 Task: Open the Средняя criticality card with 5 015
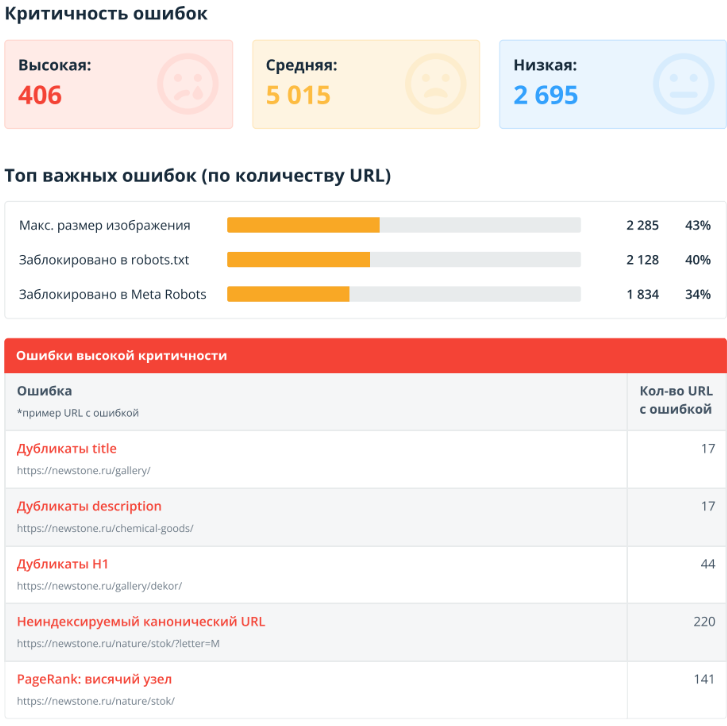click(366, 84)
